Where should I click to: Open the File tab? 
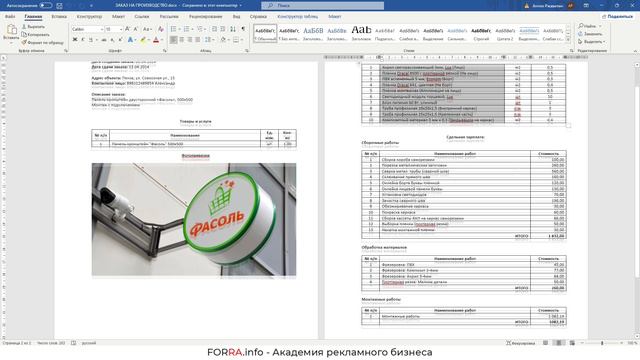[x=10, y=16]
